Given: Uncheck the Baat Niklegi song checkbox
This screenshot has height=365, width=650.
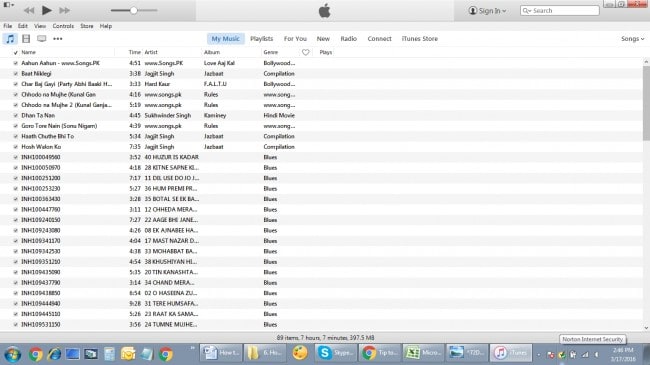Looking at the screenshot, I should (15, 74).
